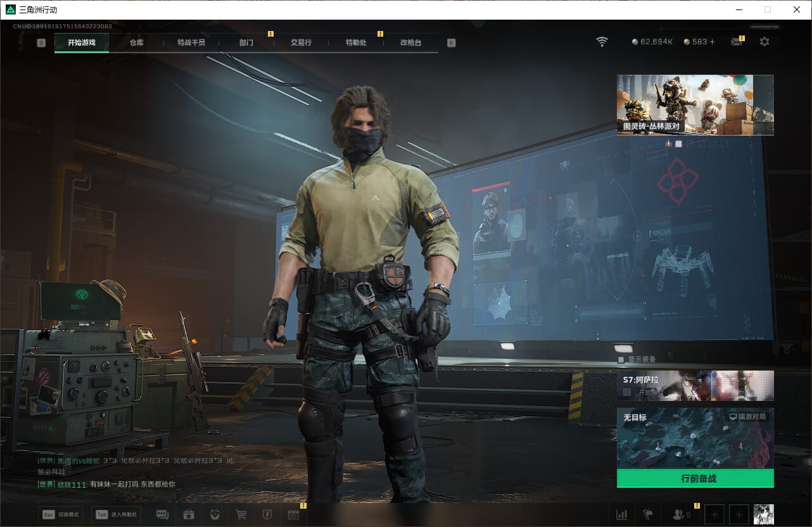812x527 pixels.
Task: Select the 开始游戏 tab
Action: 82,42
